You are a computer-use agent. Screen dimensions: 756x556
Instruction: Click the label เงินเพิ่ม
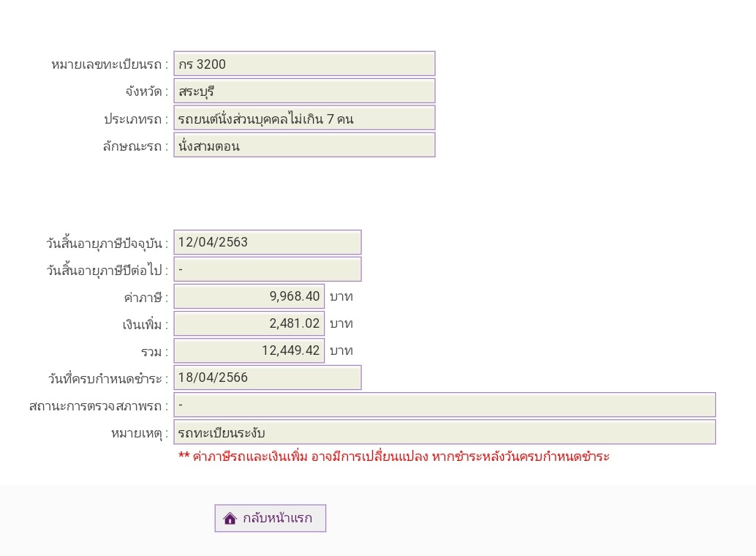click(x=145, y=324)
